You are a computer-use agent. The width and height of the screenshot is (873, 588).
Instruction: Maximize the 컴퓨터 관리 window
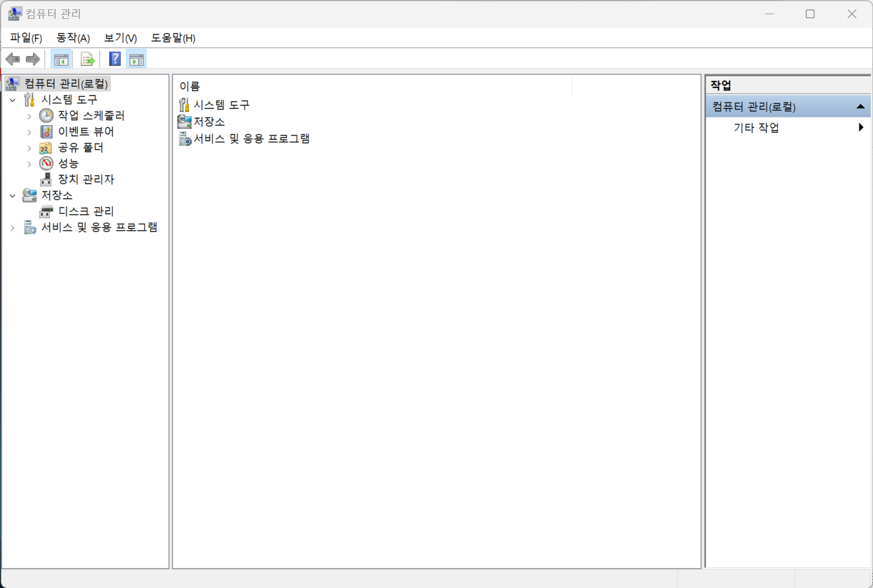(810, 14)
